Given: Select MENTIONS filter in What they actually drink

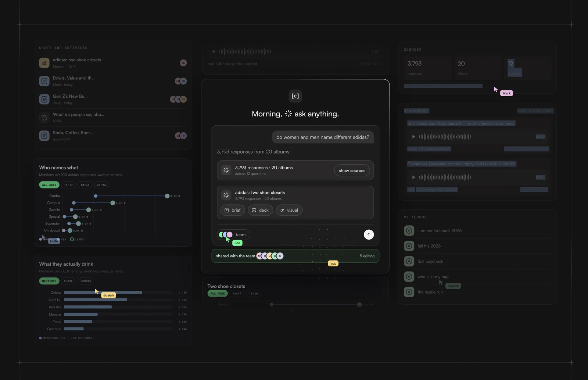Looking at the screenshot, I should tap(49, 281).
